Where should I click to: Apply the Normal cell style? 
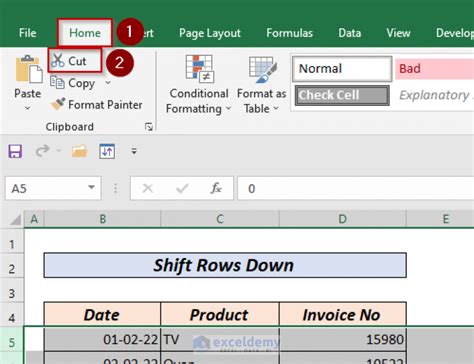pyautogui.click(x=342, y=69)
